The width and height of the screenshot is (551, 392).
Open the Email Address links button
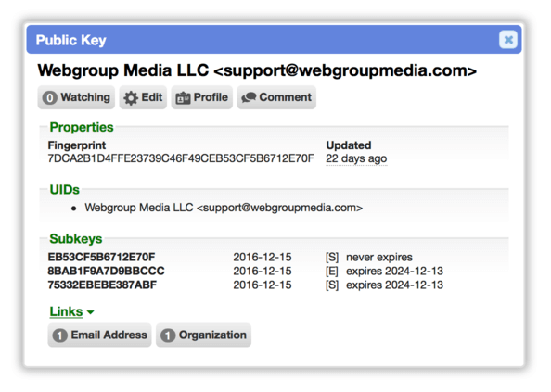(99, 335)
